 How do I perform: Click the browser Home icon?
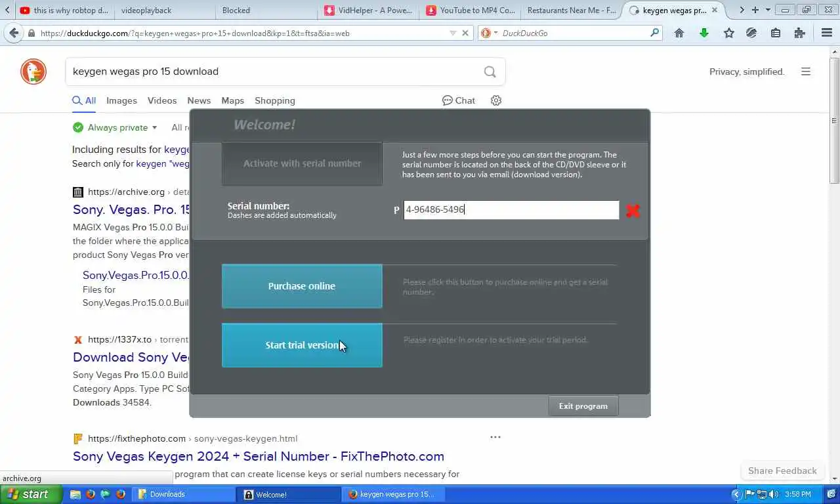[679, 33]
